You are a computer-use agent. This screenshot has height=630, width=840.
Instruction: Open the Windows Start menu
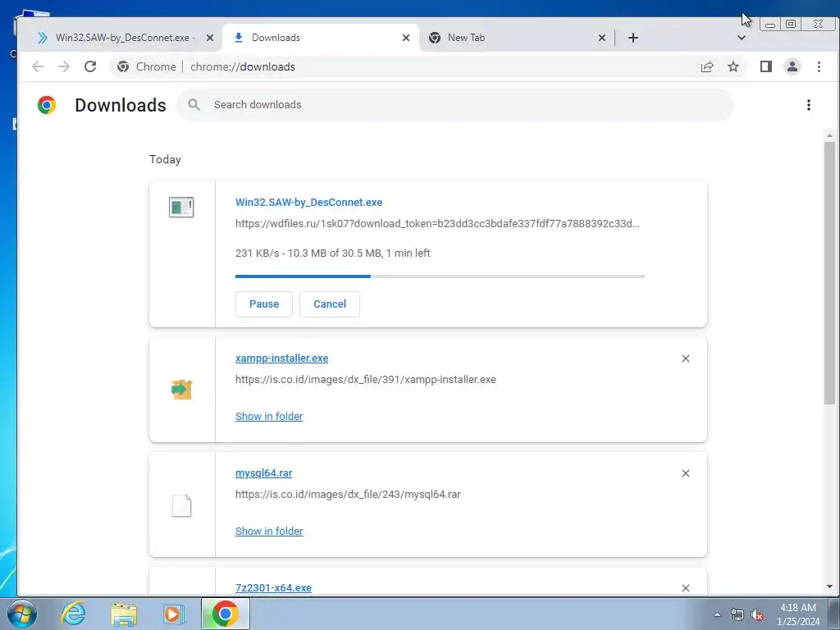tap(22, 614)
